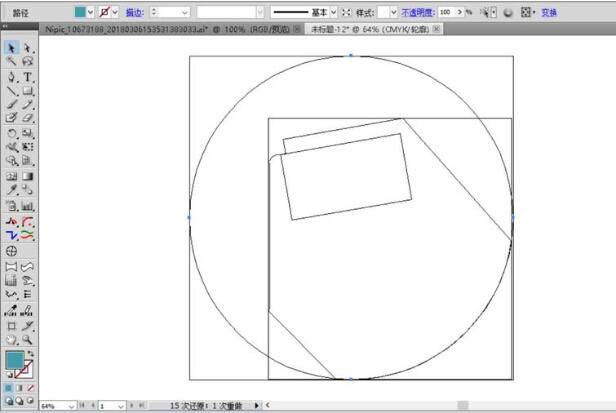This screenshot has height=413, width=616.
Task: Set paint mode to Gradient
Action: (19, 388)
